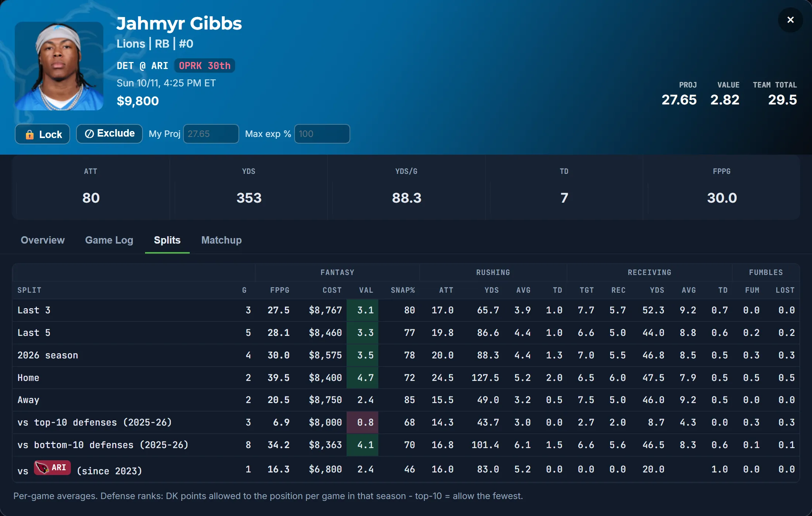
Task: Click the 29.5 TEAM TOTAL value
Action: pyautogui.click(x=782, y=100)
